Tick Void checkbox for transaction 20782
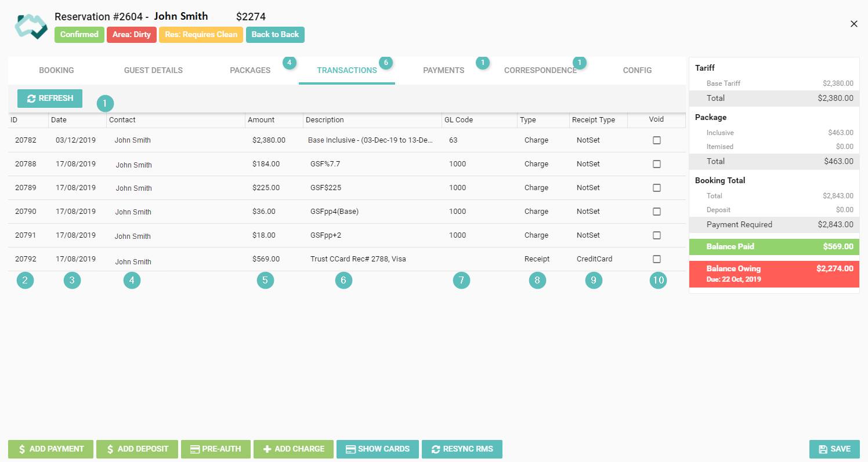Image resolution: width=868 pixels, height=462 pixels. point(656,140)
